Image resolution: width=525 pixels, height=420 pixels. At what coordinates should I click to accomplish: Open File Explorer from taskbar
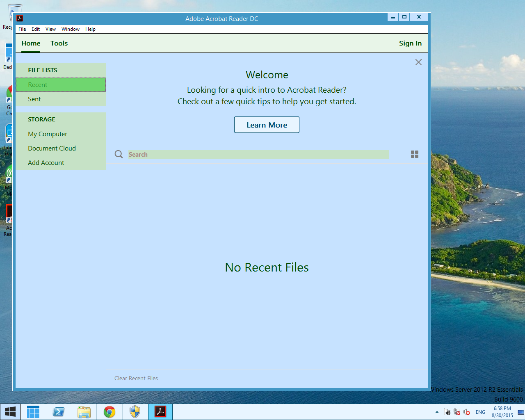pyautogui.click(x=84, y=412)
